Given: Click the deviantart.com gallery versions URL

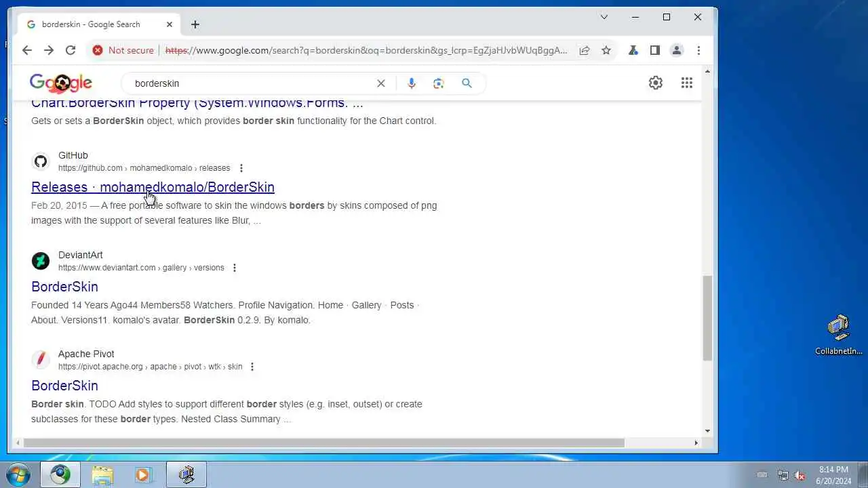Looking at the screenshot, I should point(141,268).
